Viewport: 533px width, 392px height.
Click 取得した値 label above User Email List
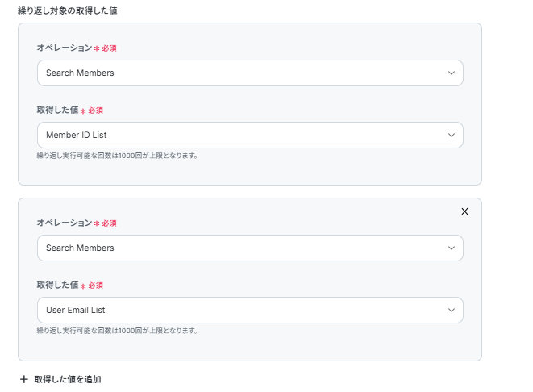pyautogui.click(x=56, y=285)
